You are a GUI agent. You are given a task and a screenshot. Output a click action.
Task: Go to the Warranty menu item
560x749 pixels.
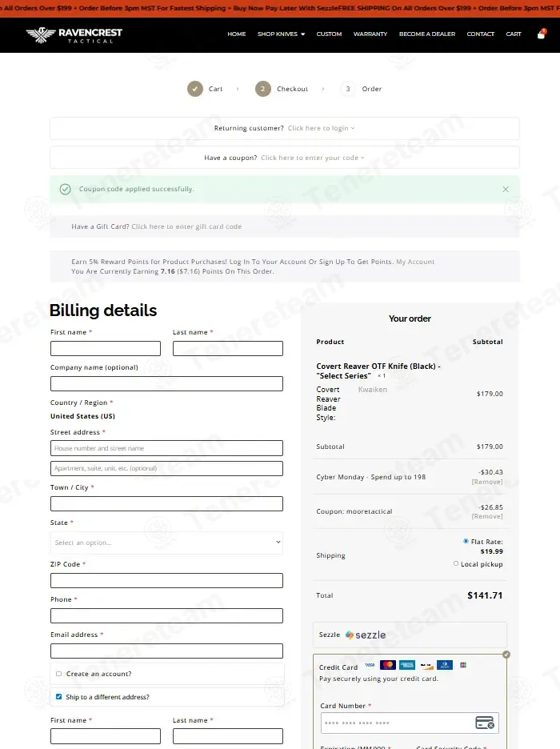click(370, 34)
